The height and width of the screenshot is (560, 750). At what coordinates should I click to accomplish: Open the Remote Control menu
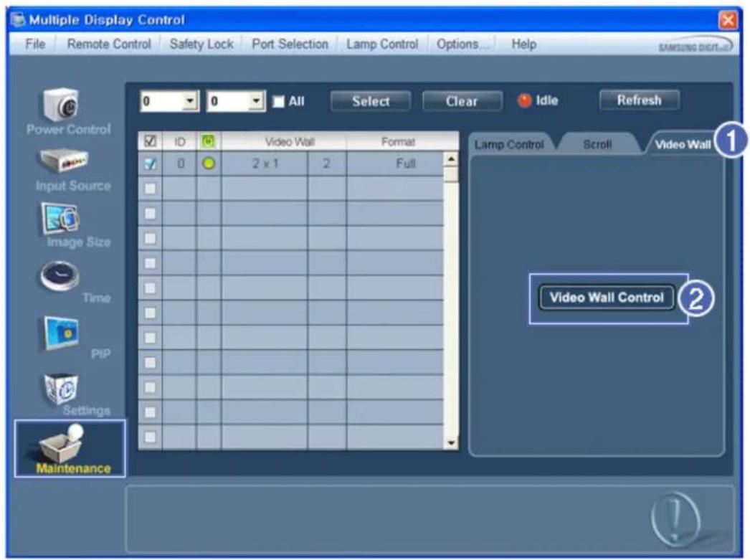[x=109, y=44]
